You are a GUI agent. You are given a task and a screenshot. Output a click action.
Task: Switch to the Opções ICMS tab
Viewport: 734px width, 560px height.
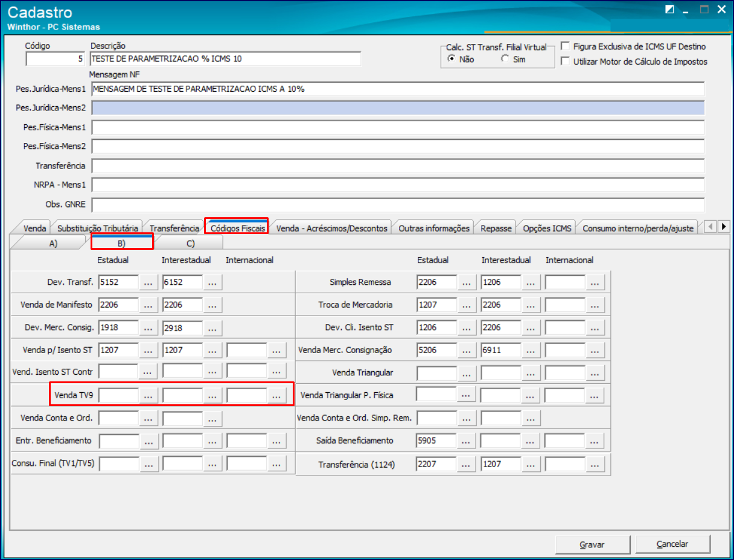click(547, 228)
